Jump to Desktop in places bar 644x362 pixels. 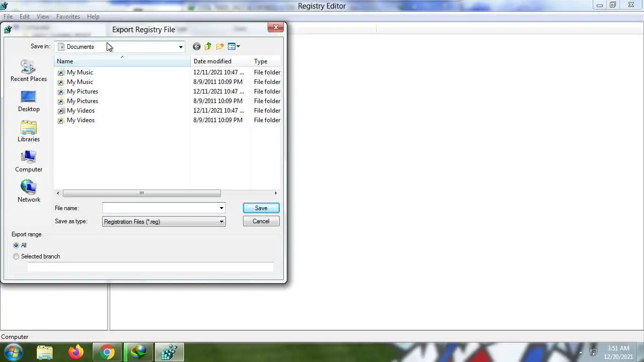pos(29,101)
